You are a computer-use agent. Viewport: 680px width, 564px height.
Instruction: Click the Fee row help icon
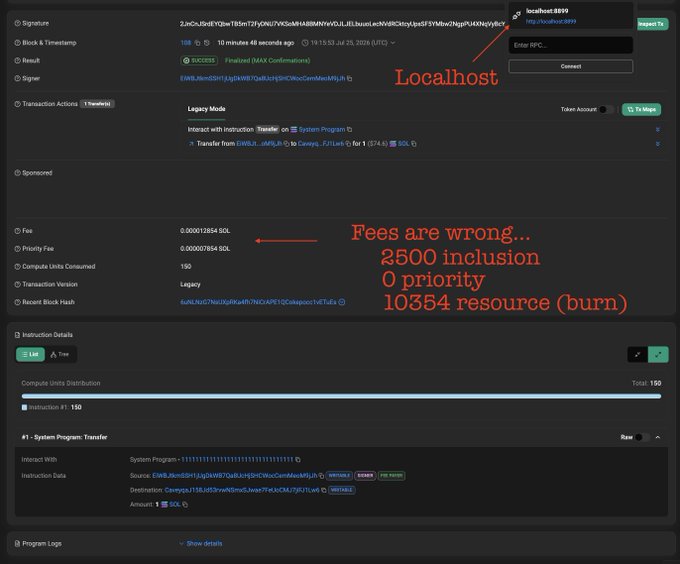[17, 231]
